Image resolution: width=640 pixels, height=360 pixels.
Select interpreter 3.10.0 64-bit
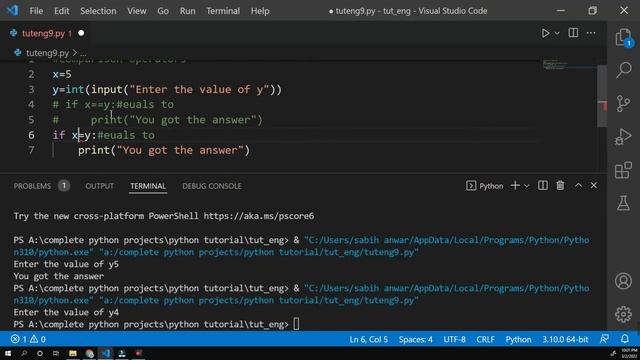click(565, 339)
